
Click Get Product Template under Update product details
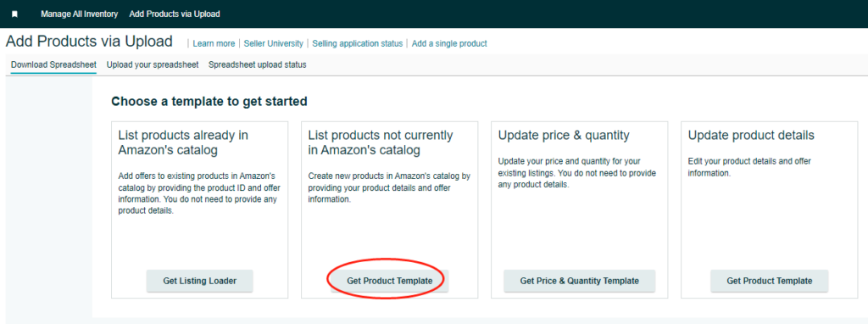[770, 281]
